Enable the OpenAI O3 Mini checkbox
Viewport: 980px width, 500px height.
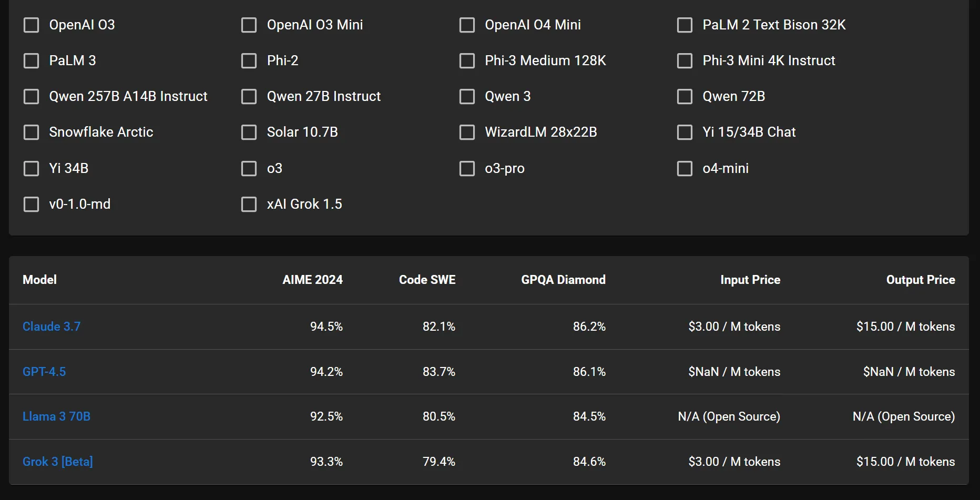pos(249,25)
